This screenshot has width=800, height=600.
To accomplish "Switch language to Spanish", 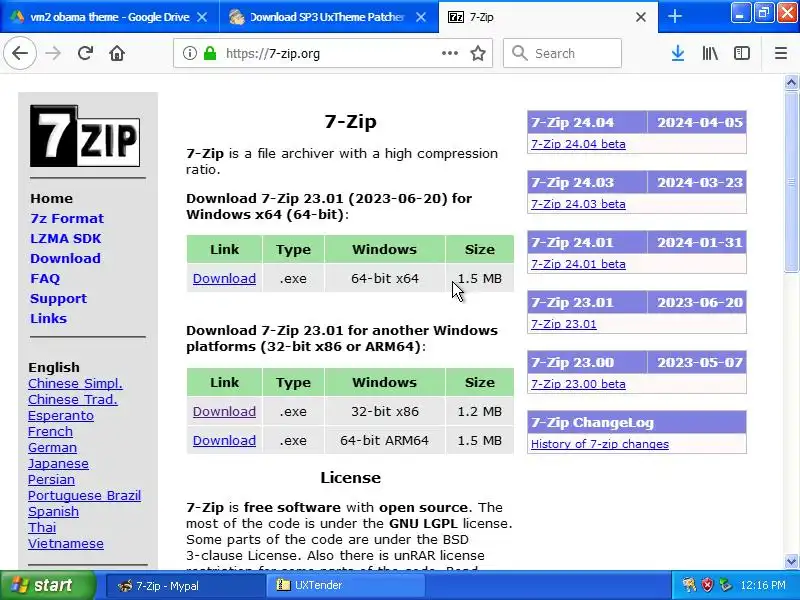I will (53, 512).
